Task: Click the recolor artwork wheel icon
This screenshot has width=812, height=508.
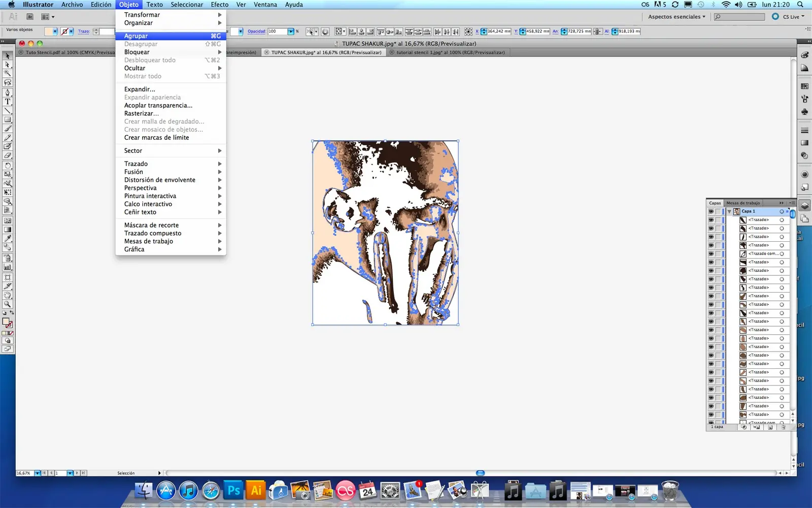Action: coord(325,31)
